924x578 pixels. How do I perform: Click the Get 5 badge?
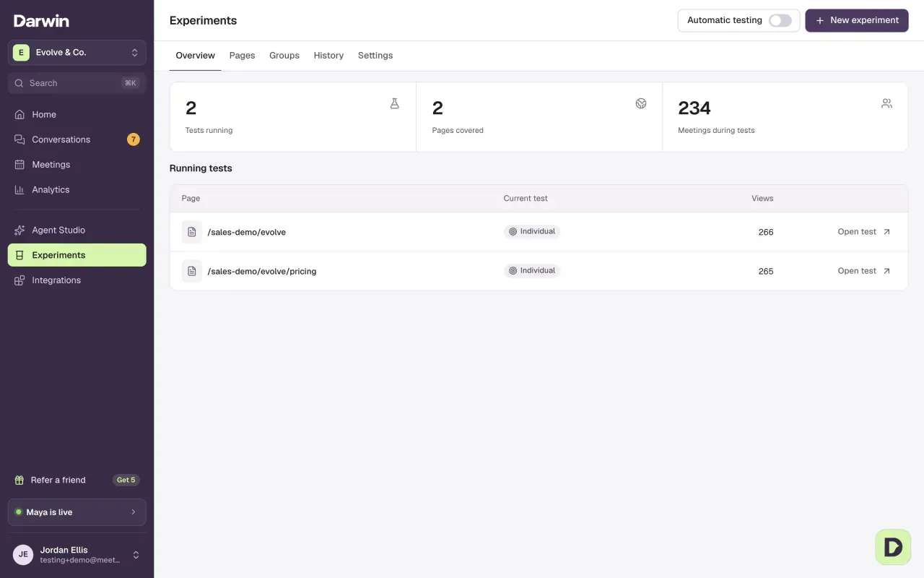(126, 480)
